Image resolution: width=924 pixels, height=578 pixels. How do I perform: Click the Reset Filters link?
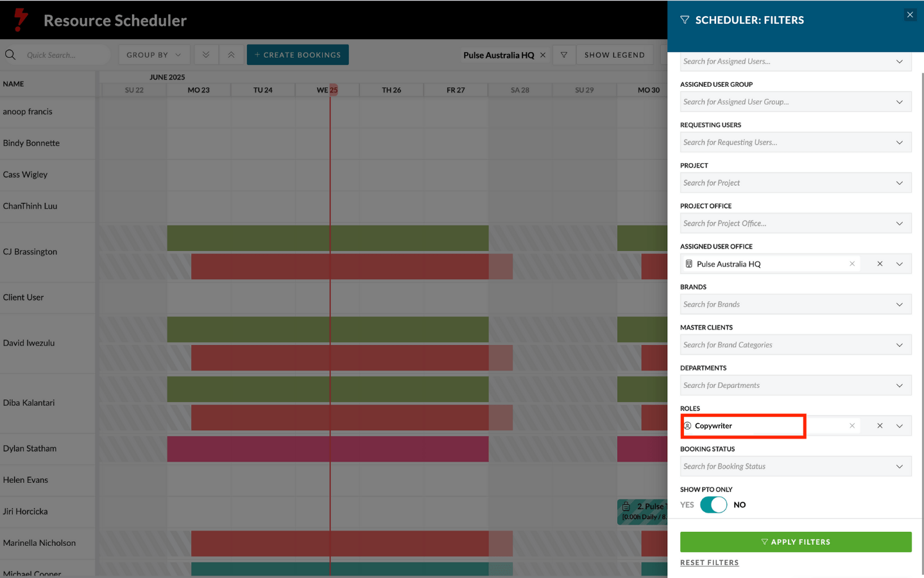(709, 563)
